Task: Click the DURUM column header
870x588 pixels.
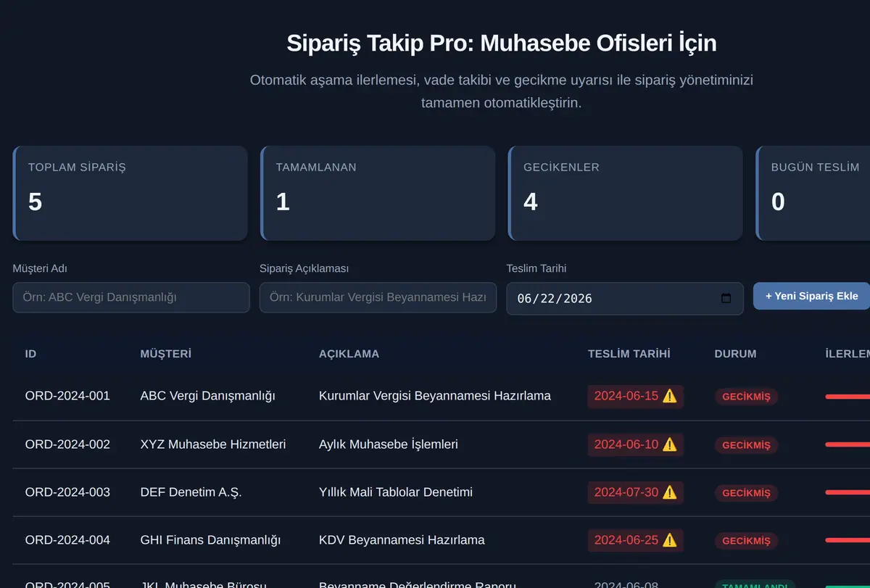Action: (x=735, y=354)
